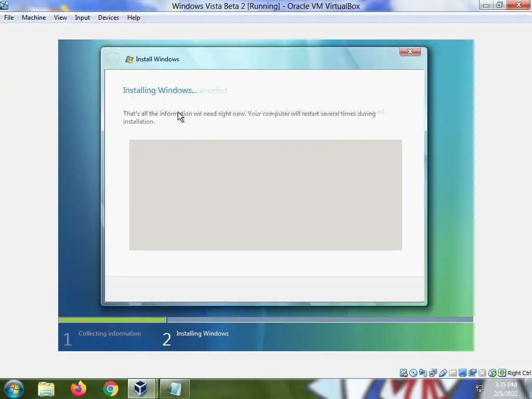
Task: Click the mouse integration status icon
Action: pos(493,373)
